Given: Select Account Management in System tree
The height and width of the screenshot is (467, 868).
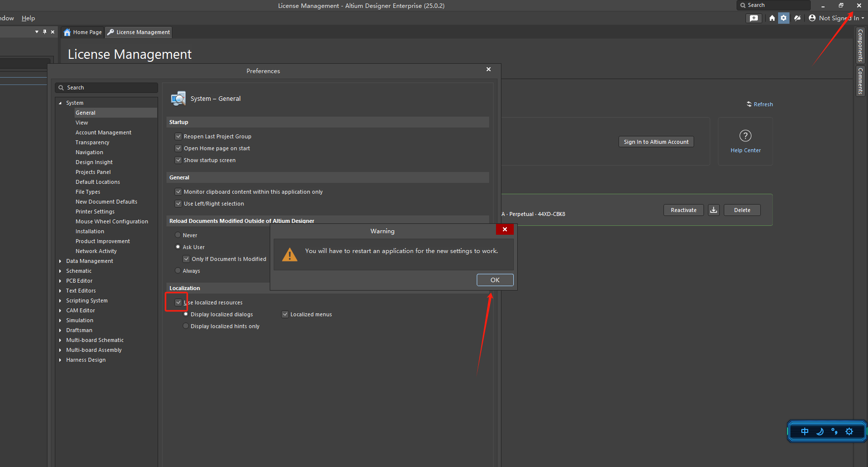Looking at the screenshot, I should click(103, 132).
